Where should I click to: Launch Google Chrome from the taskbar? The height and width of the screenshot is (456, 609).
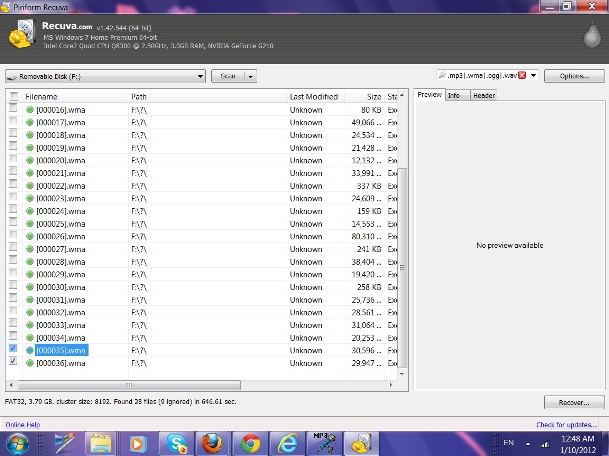250,441
